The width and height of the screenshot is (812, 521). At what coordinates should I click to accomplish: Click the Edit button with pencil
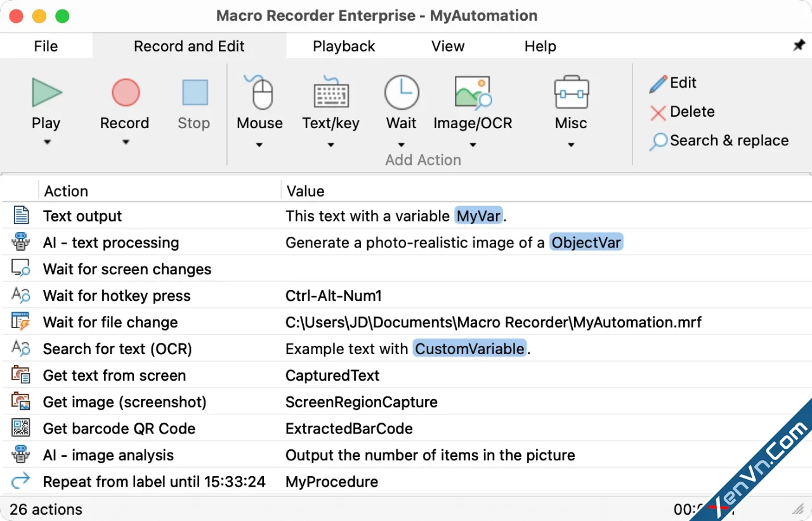[673, 83]
